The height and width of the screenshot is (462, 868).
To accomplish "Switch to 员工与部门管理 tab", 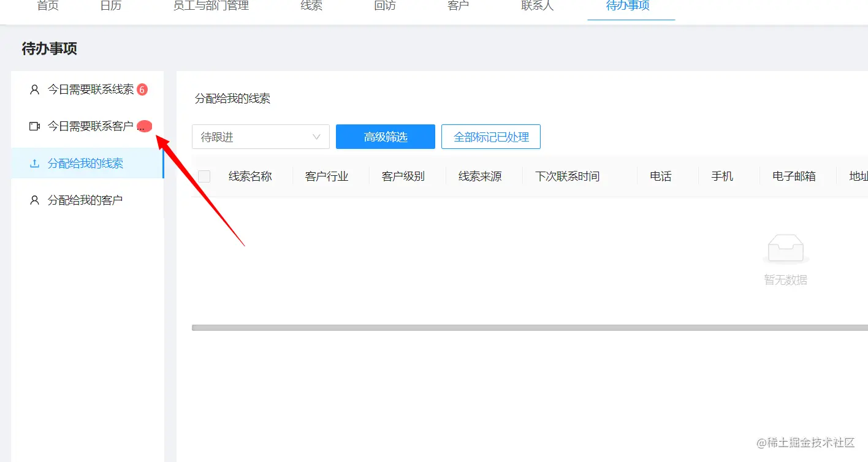I will 211,6.
